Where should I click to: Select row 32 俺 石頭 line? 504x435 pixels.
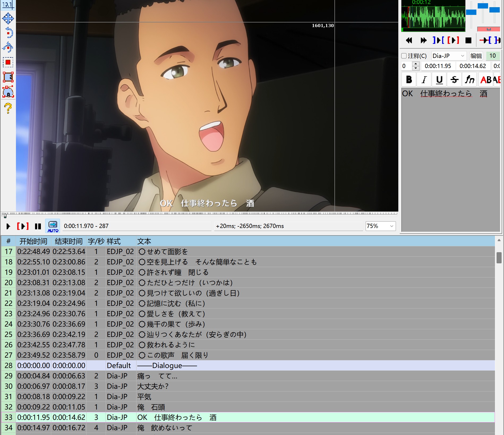[x=248, y=407]
